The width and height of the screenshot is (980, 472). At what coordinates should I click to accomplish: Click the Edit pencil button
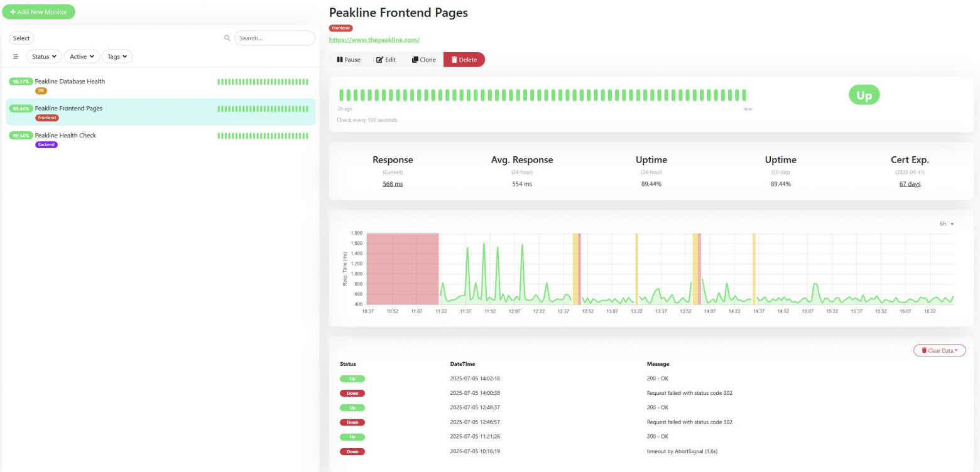pos(386,60)
